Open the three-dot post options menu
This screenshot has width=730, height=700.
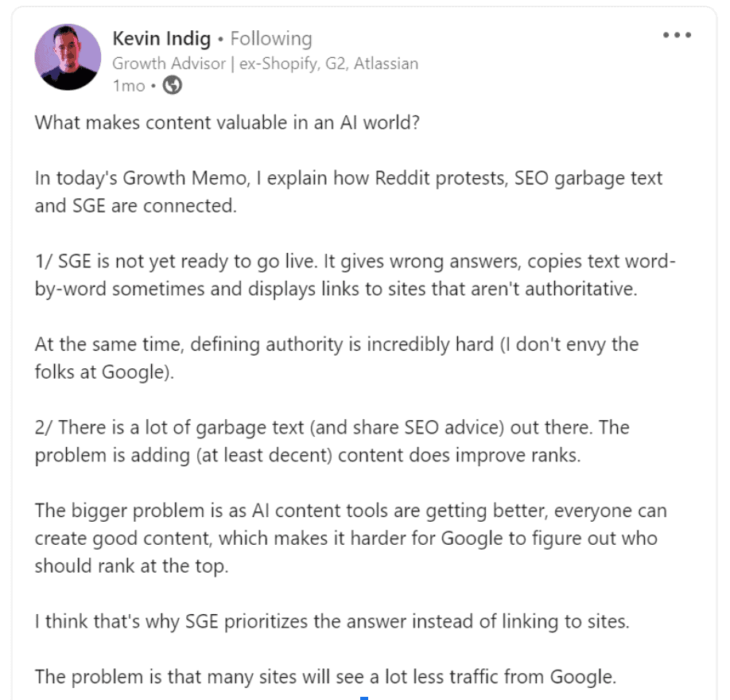coord(677,36)
